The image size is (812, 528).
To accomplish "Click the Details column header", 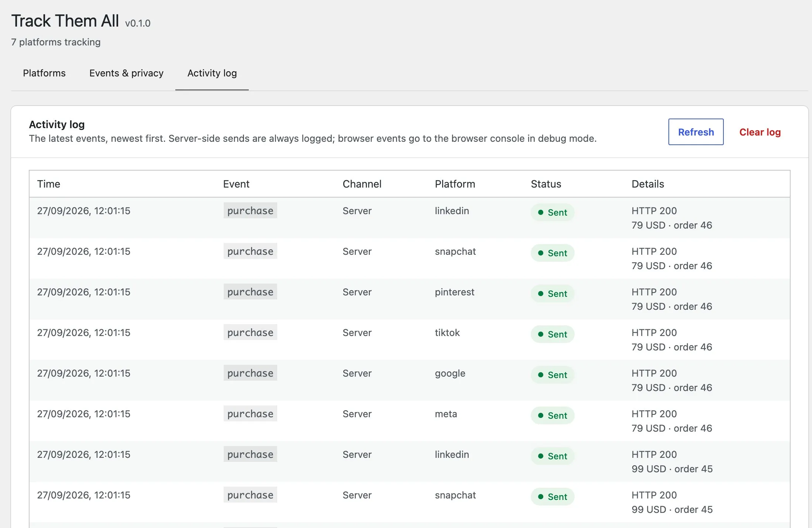I will [x=648, y=184].
